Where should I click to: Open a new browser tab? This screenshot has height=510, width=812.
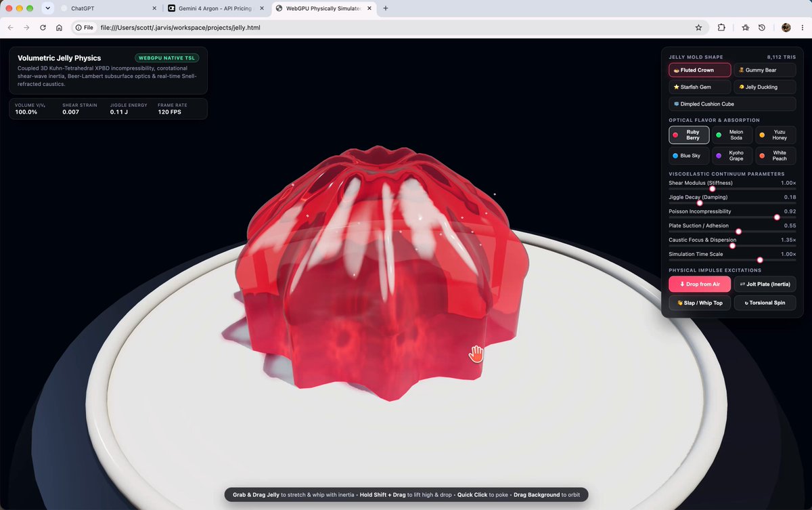pyautogui.click(x=386, y=8)
